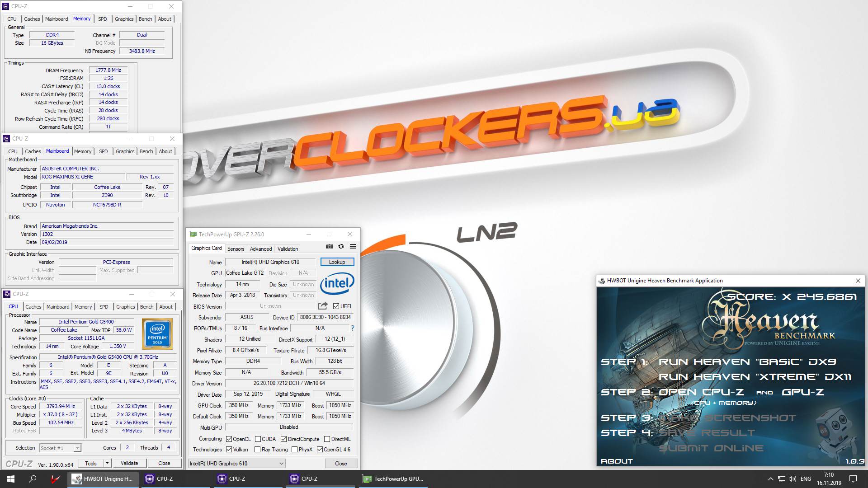Click the Tools button in CPU-Z

coord(91,463)
